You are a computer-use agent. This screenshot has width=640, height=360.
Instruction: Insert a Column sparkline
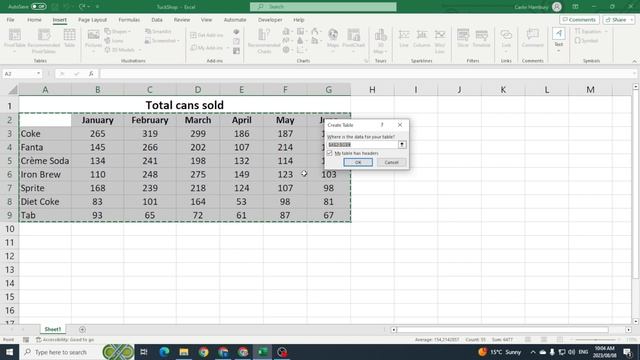422,38
